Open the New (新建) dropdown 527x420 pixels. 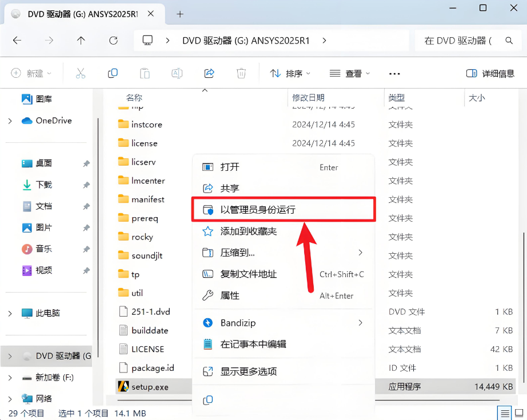pos(31,73)
